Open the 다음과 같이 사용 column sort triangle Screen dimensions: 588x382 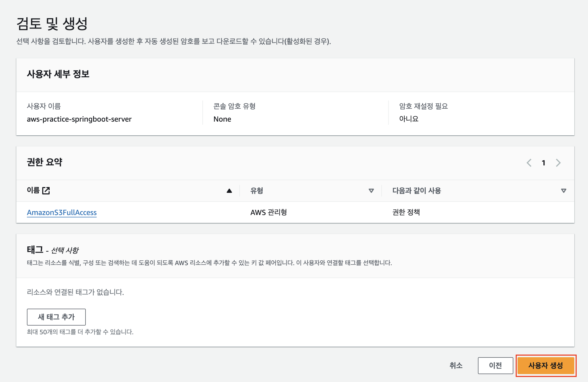point(563,191)
